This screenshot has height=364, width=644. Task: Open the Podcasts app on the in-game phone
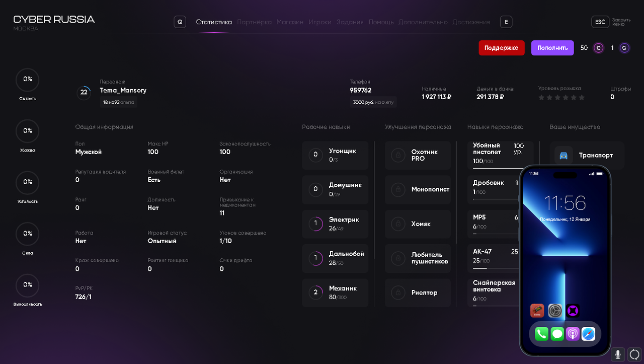[573, 334]
